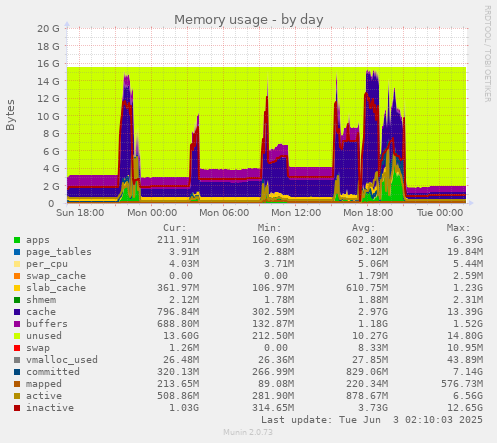Click the 'buffers' legend label
497x443 pixels.
pos(47,324)
